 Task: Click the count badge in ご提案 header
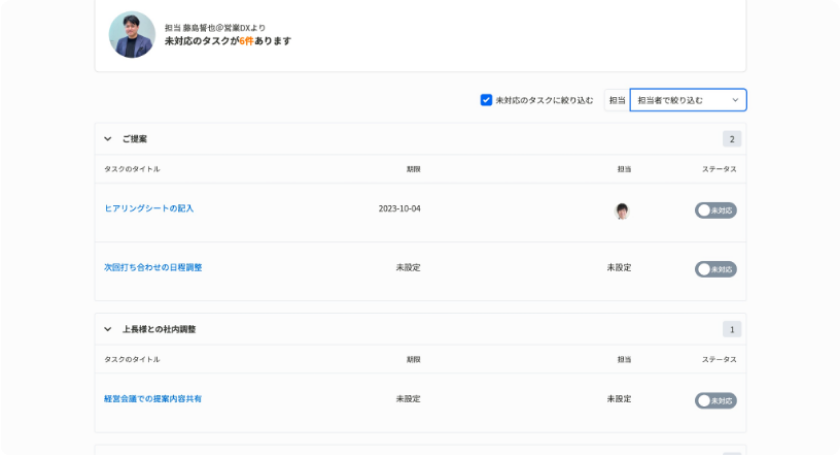tap(732, 139)
